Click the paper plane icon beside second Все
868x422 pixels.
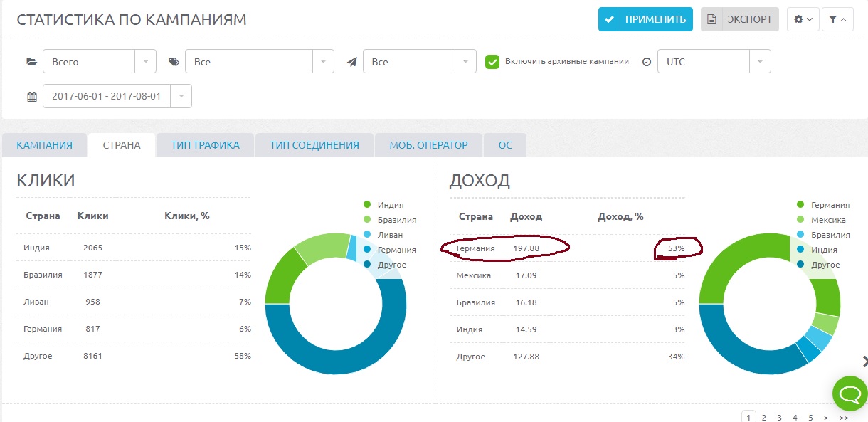[x=351, y=62]
